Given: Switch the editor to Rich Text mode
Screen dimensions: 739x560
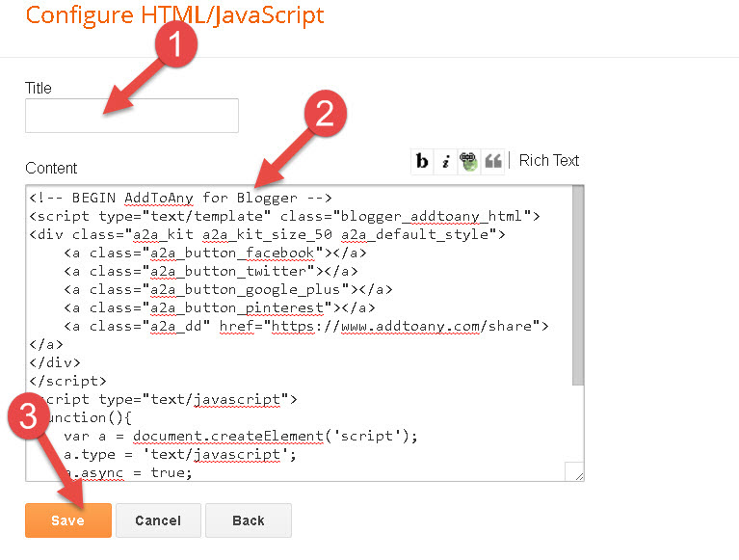Looking at the screenshot, I should (x=549, y=161).
